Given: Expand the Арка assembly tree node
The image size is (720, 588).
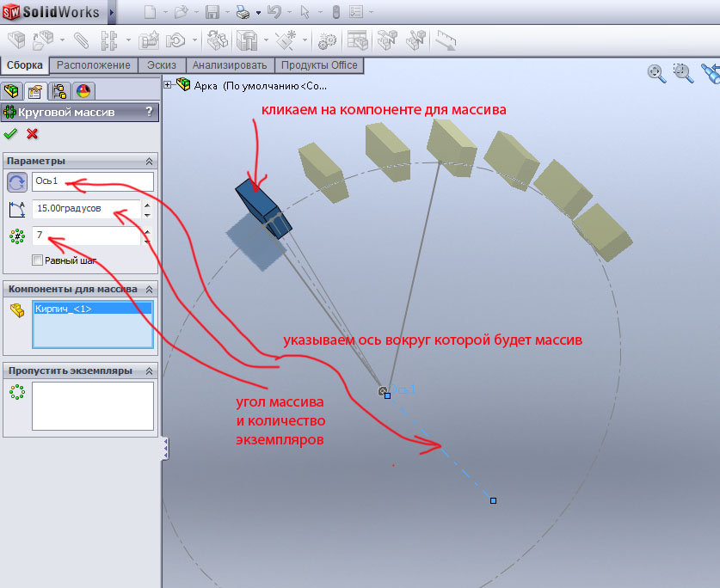Looking at the screenshot, I should click(167, 84).
